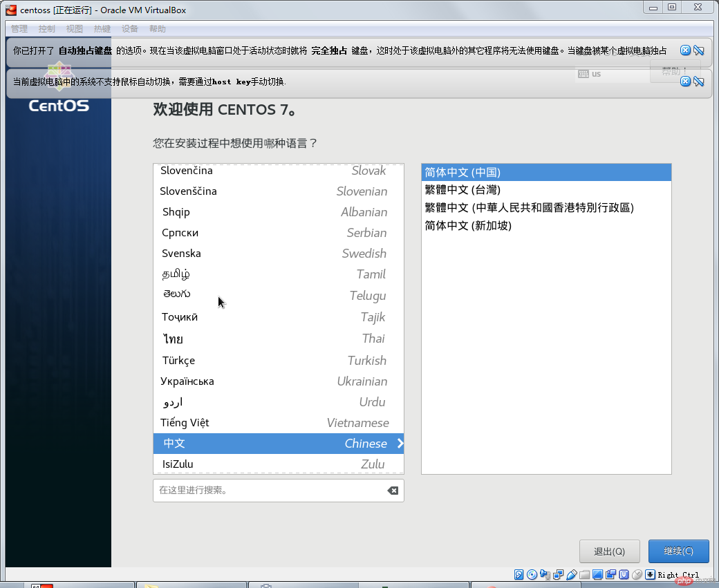Open the shared folders status icon
Image resolution: width=719 pixels, height=588 pixels.
click(x=585, y=574)
